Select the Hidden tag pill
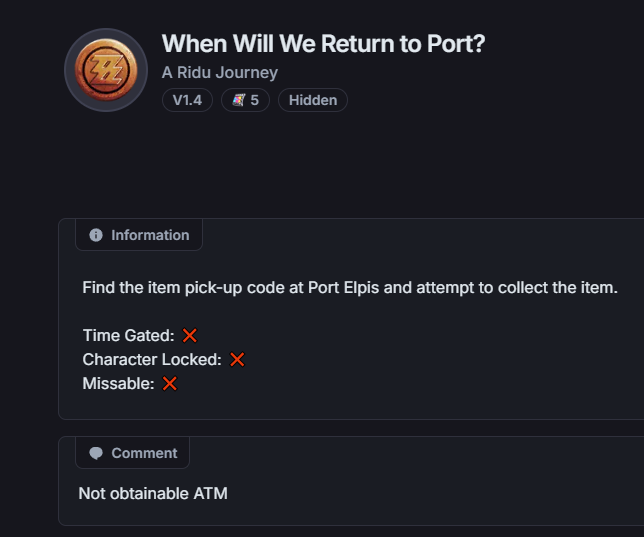Viewport: 644px width, 537px height. 313,100
